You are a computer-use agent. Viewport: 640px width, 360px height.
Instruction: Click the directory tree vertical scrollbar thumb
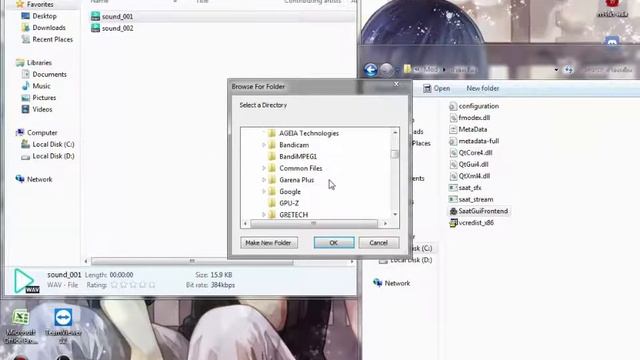pos(394,154)
